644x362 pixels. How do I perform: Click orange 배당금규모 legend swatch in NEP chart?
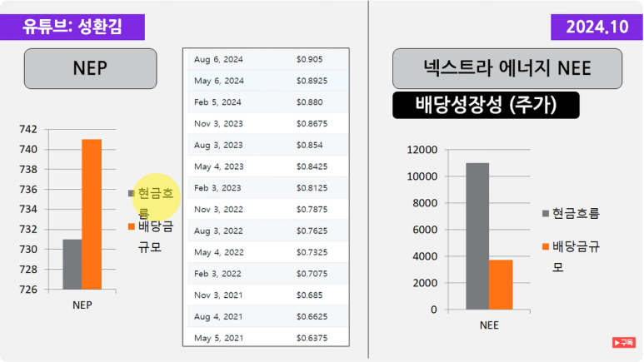click(x=132, y=226)
